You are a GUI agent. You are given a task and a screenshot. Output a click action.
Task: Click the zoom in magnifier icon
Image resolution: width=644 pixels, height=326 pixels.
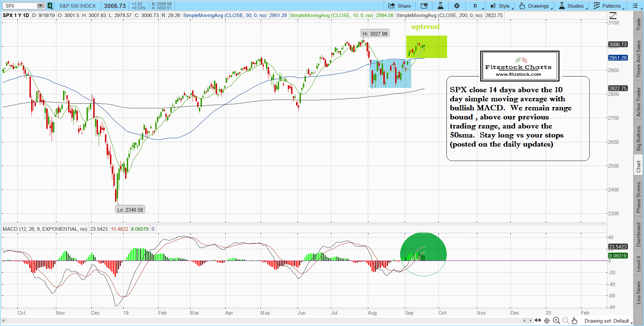[556, 321]
